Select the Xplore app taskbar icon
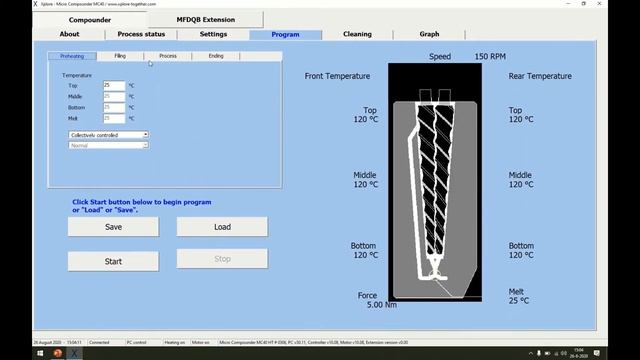The height and width of the screenshot is (360, 640). click(x=74, y=353)
